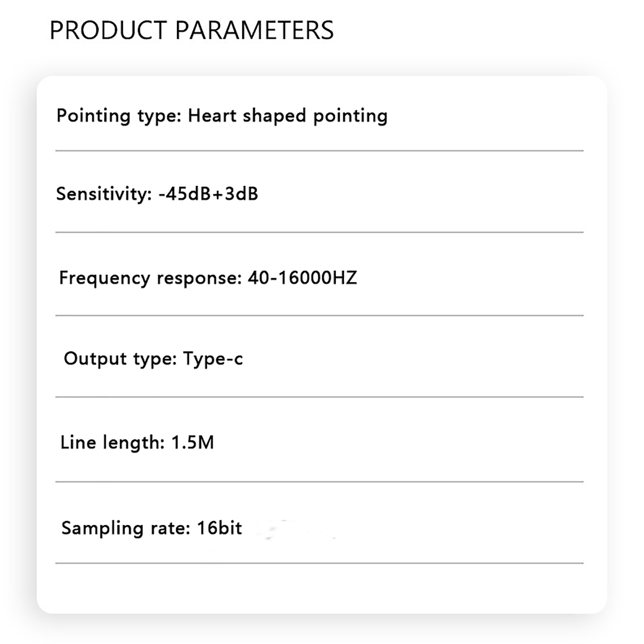Click the divider line below Sampling rate
The height and width of the screenshot is (644, 644).
point(319,563)
